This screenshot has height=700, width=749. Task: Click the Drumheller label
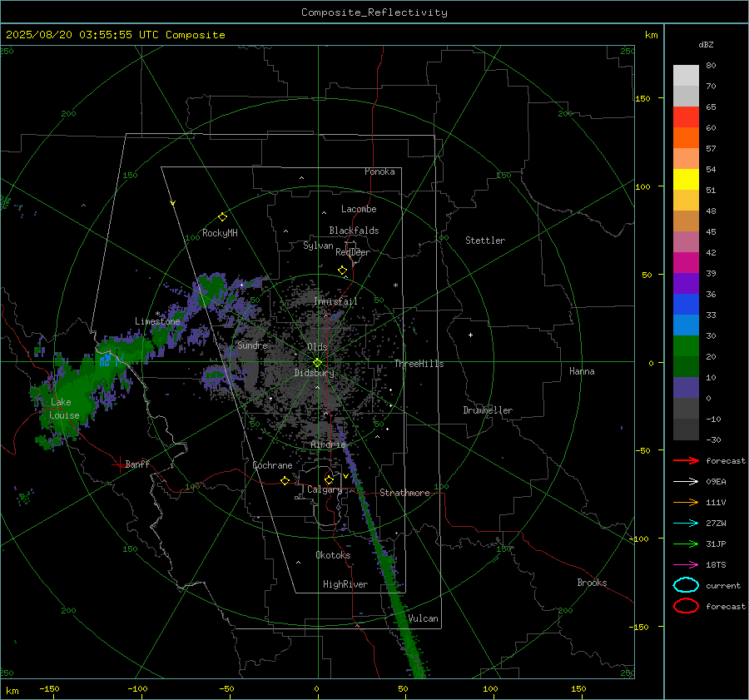488,410
